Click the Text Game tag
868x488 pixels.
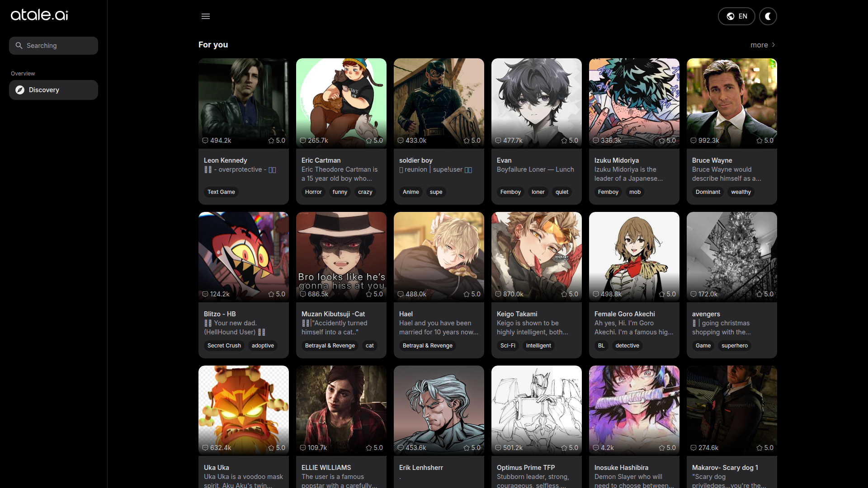click(x=221, y=192)
